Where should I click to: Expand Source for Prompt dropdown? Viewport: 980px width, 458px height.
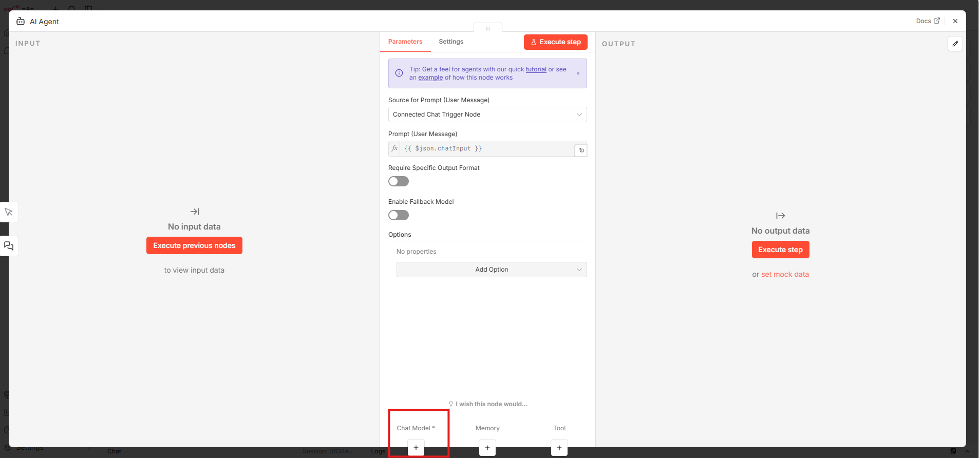[x=487, y=115]
